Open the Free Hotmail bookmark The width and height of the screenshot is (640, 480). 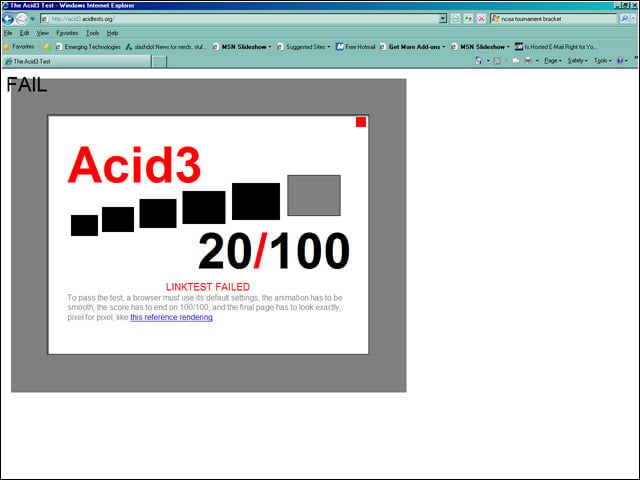pos(356,47)
